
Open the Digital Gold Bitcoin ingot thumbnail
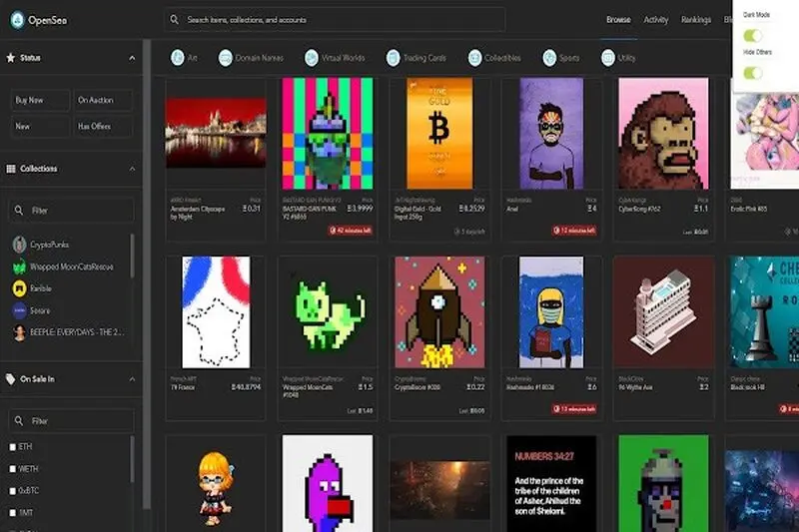439,134
